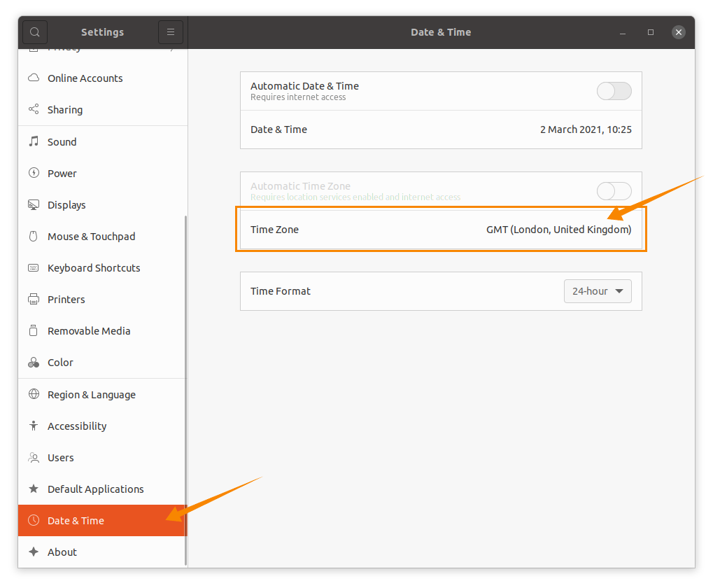Click the Time Zone row to change it
The width and height of the screenshot is (713, 588).
coord(441,230)
